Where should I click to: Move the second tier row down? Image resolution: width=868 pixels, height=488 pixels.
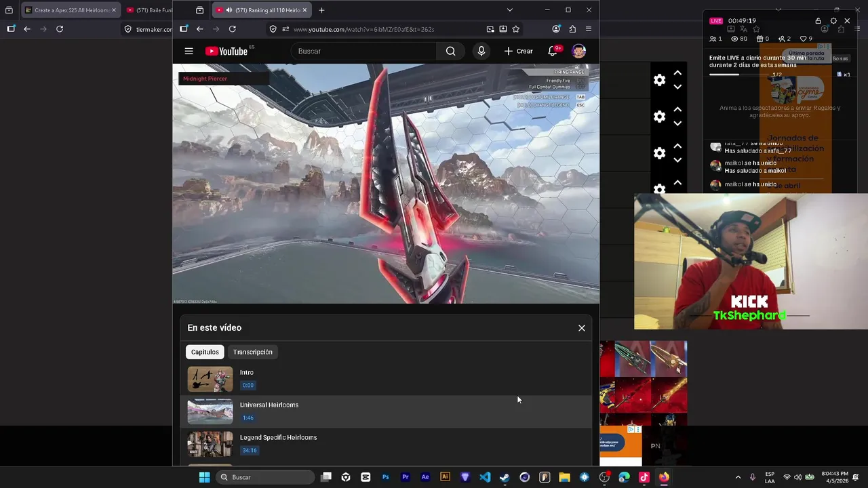pyautogui.click(x=677, y=123)
